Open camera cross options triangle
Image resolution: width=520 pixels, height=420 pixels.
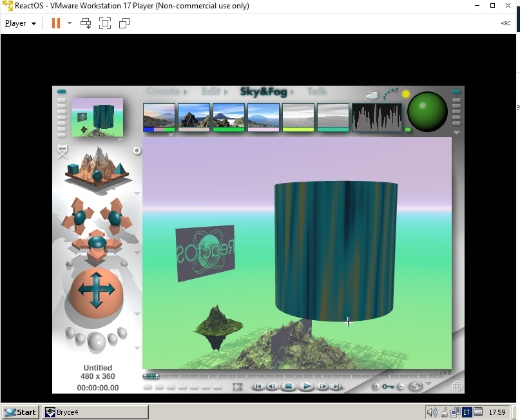pos(137,253)
